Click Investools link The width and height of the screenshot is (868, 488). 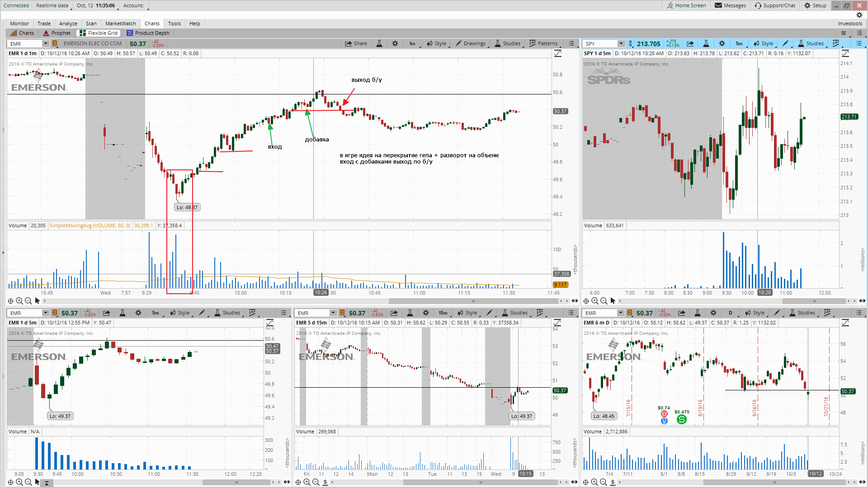pos(850,23)
